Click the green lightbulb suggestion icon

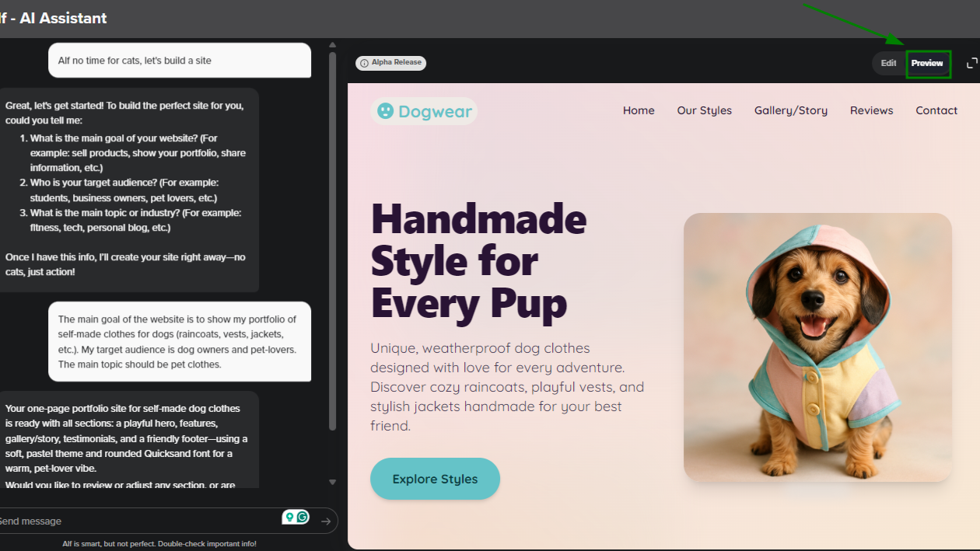(x=289, y=517)
